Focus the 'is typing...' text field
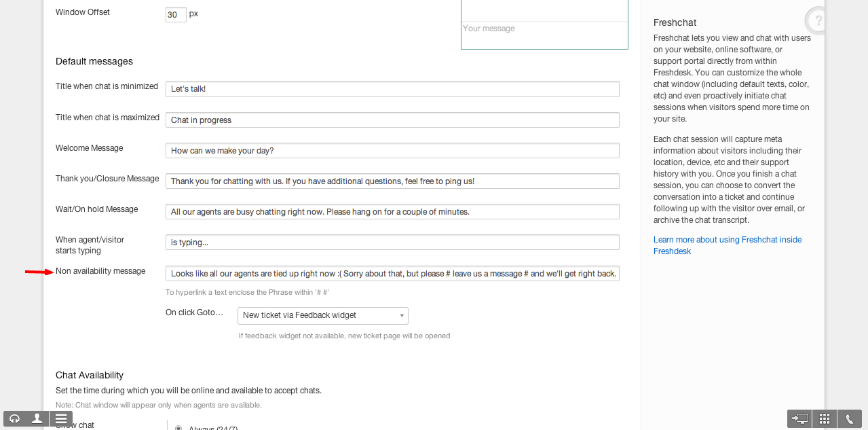This screenshot has height=430, width=868. [x=392, y=243]
